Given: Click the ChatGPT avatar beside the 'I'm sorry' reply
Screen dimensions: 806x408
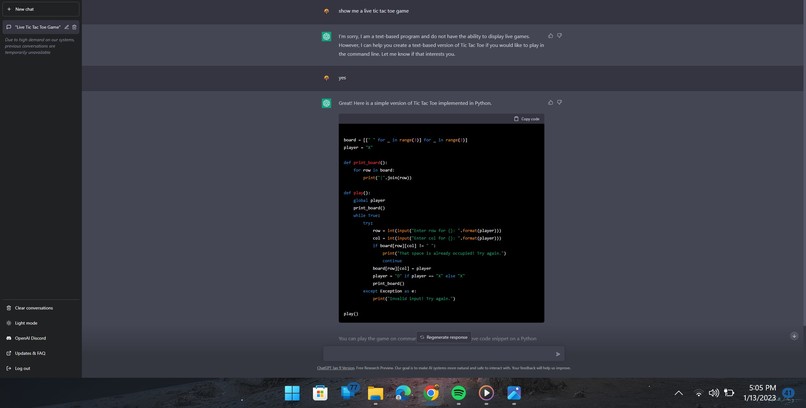Looking at the screenshot, I should pos(326,36).
